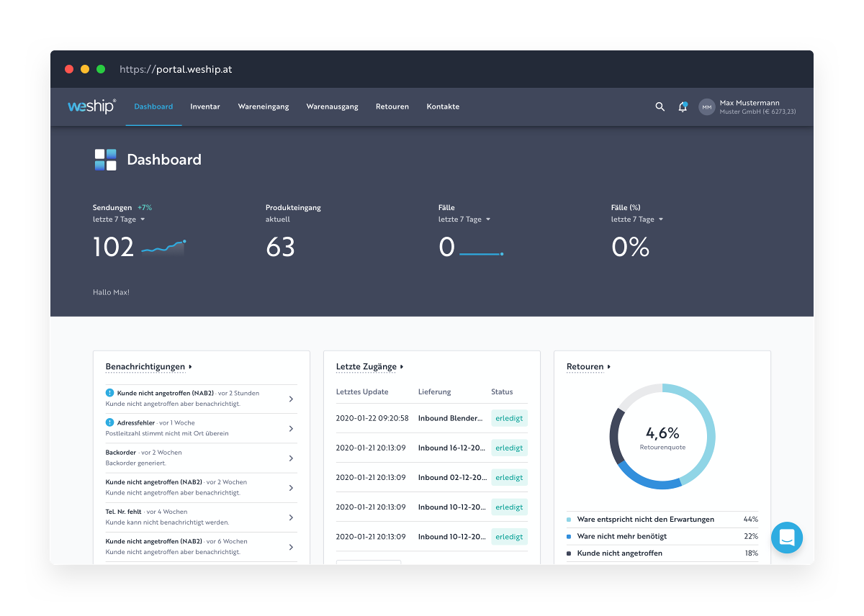The height and width of the screenshot is (616, 864).
Task: Open the chat support bubble
Action: tap(786, 538)
